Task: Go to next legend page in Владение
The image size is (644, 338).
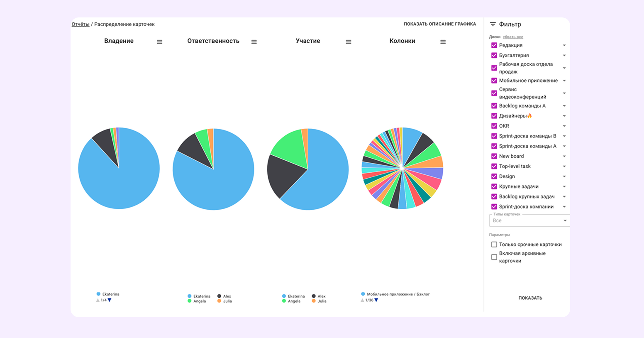Action: tap(110, 300)
